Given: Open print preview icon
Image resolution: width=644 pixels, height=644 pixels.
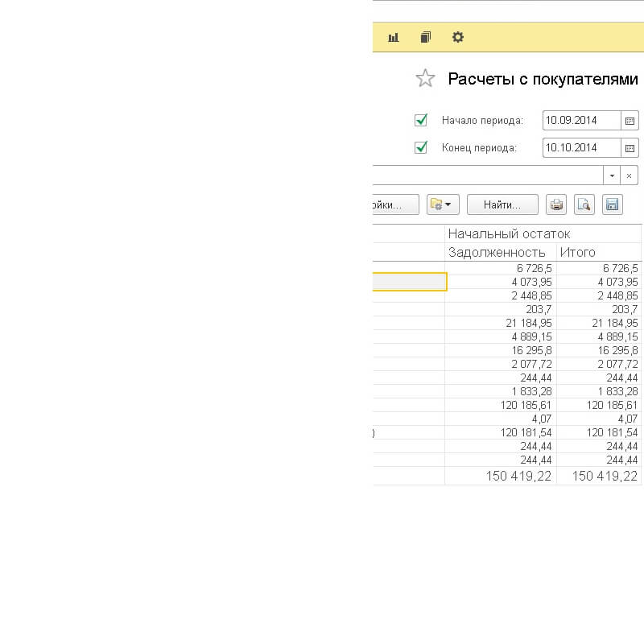Looking at the screenshot, I should [584, 204].
